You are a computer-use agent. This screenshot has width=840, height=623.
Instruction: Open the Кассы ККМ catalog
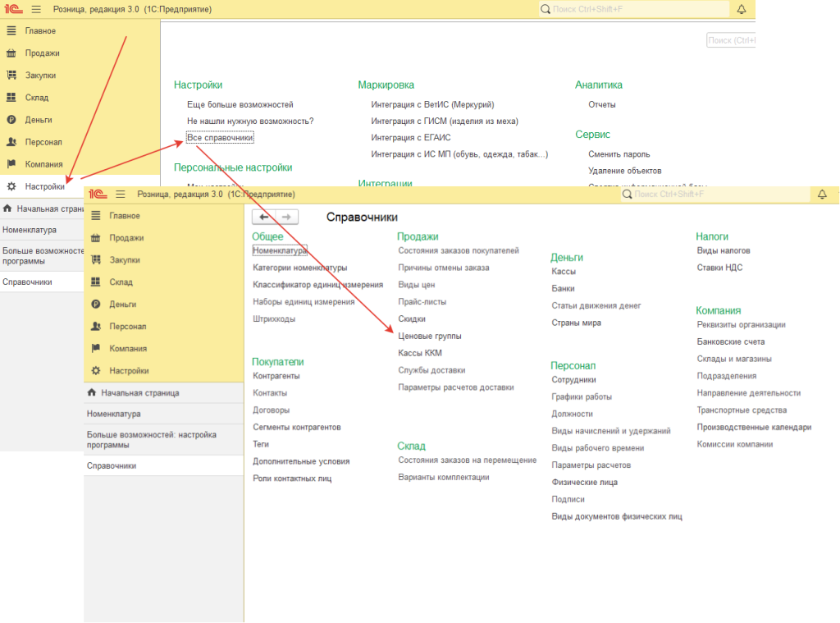pos(420,353)
